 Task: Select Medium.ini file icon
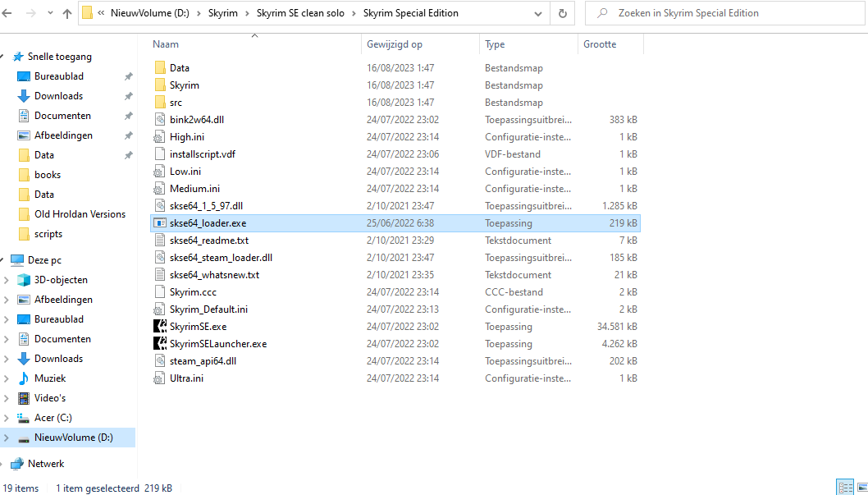pos(160,188)
